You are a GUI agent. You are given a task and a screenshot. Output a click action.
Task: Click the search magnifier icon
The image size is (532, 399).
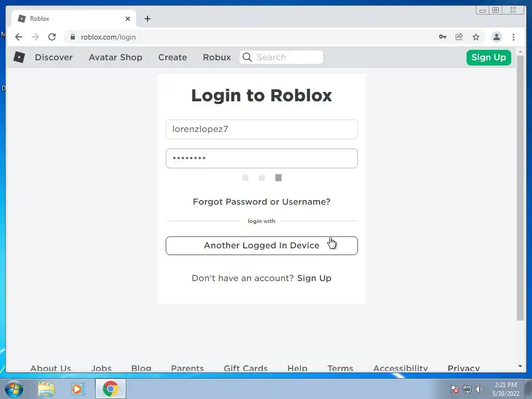click(x=247, y=57)
